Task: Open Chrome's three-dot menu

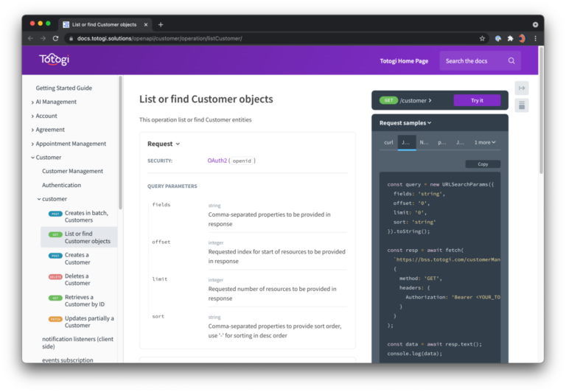Action: [535, 38]
